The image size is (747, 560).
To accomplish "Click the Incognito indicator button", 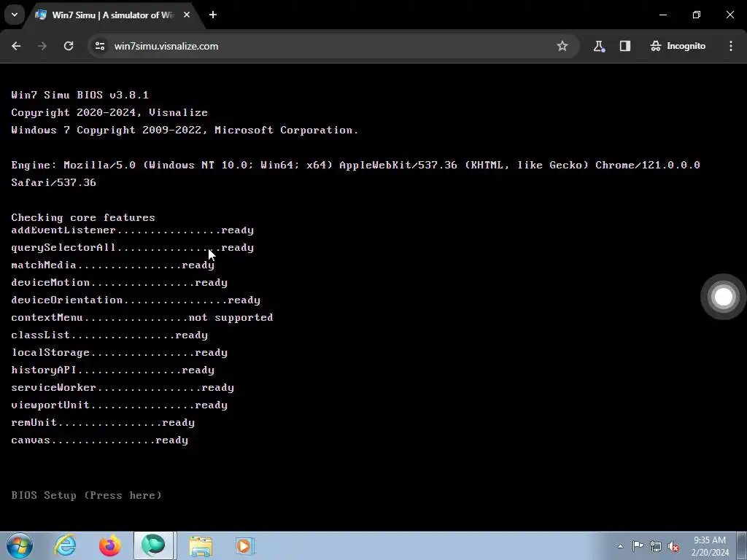I will coord(678,46).
